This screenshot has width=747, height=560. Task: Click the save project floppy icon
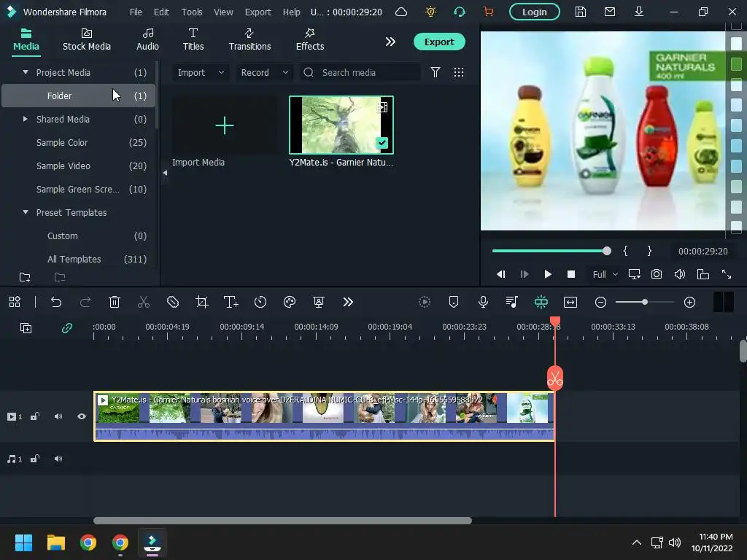tap(580, 12)
